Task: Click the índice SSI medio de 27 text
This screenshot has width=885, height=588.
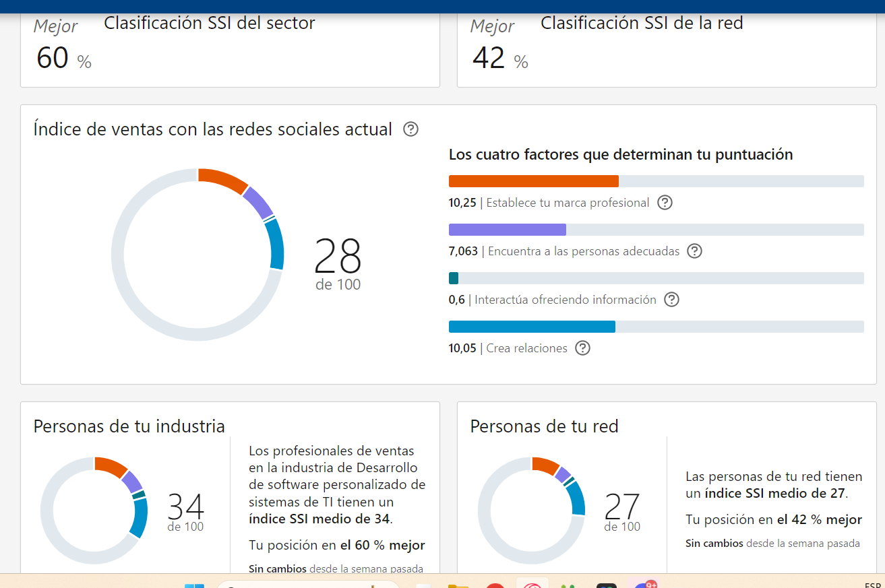Action: (775, 494)
